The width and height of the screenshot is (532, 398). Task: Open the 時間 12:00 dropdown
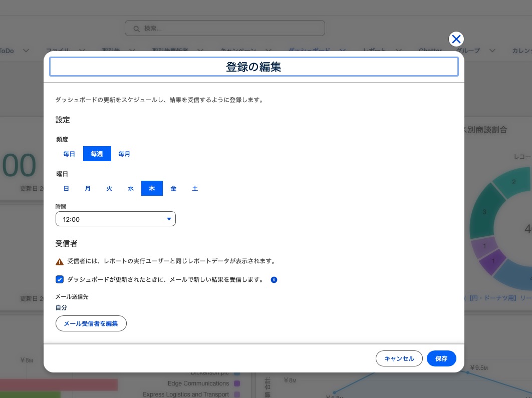(x=116, y=219)
